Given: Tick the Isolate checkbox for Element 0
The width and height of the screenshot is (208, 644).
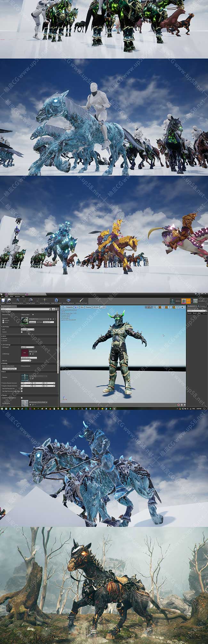Looking at the screenshot, I should coord(3,322).
